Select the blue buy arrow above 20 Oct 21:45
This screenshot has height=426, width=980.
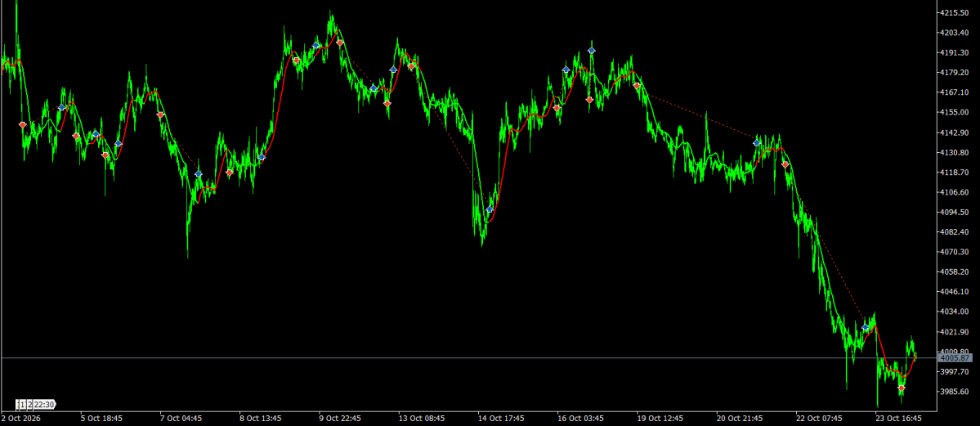pyautogui.click(x=757, y=143)
